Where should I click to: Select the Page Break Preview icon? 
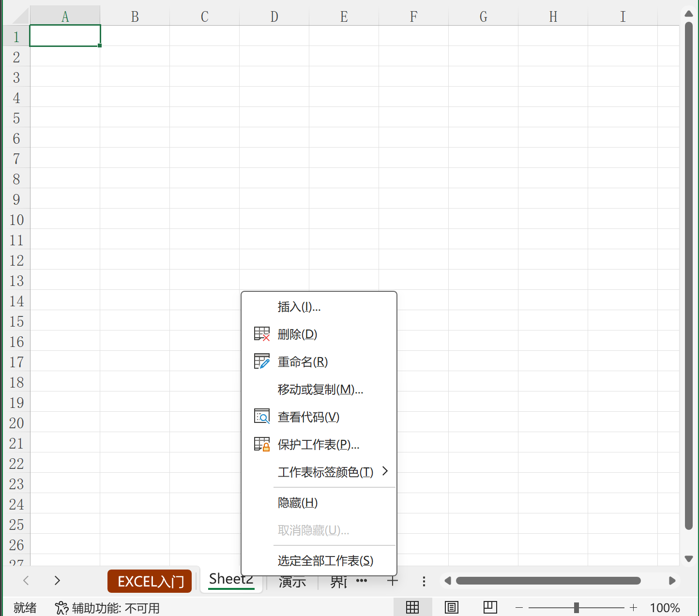click(x=490, y=607)
